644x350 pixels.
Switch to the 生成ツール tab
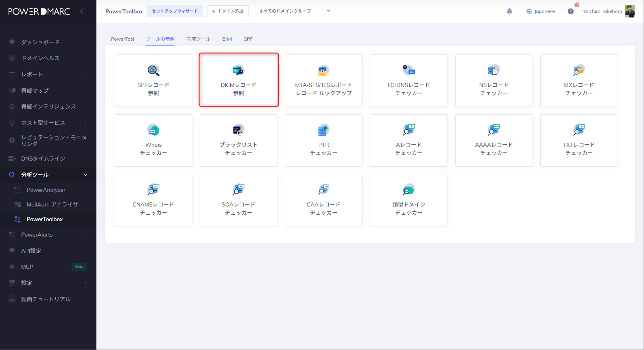point(198,39)
